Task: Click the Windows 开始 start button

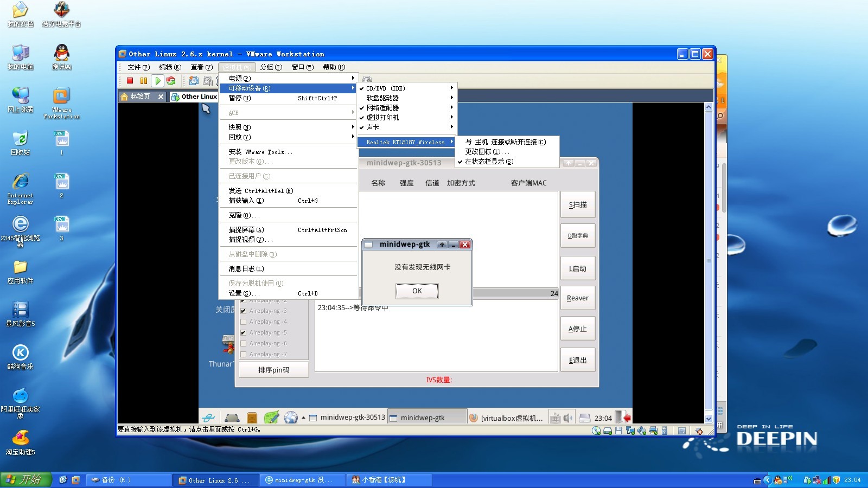Action: click(x=26, y=479)
